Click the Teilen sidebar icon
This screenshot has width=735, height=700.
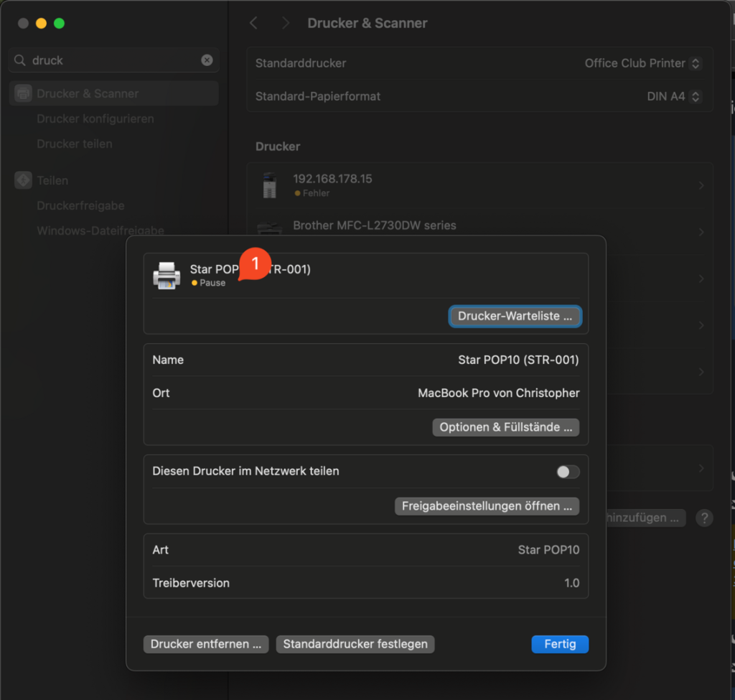(24, 180)
